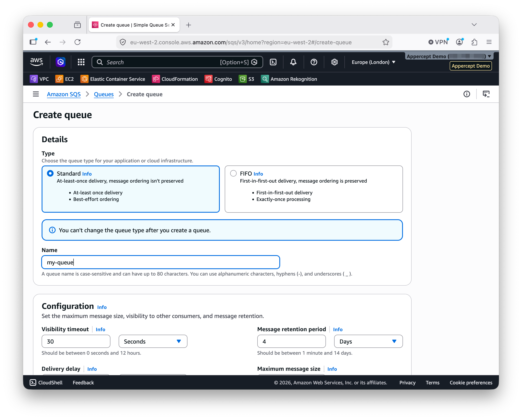The height and width of the screenshot is (420, 522).
Task: Open the browser sidebar toggle icon
Action: (x=33, y=42)
